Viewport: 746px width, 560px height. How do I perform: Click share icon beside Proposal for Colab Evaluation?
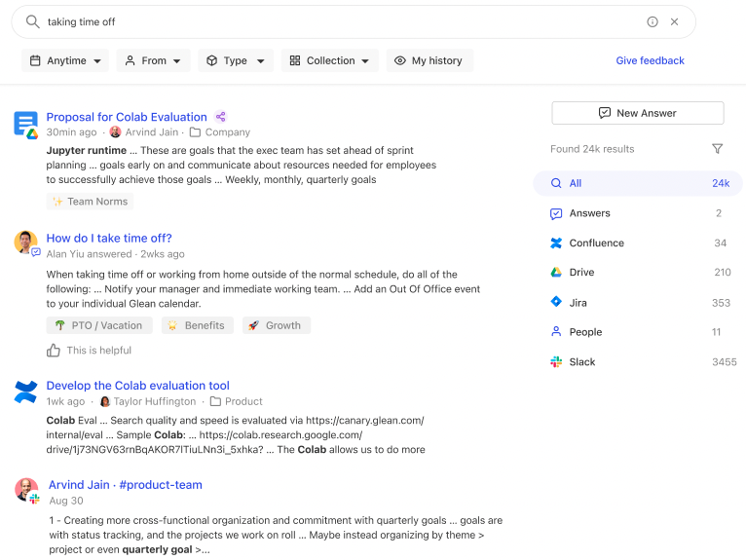[x=221, y=117]
